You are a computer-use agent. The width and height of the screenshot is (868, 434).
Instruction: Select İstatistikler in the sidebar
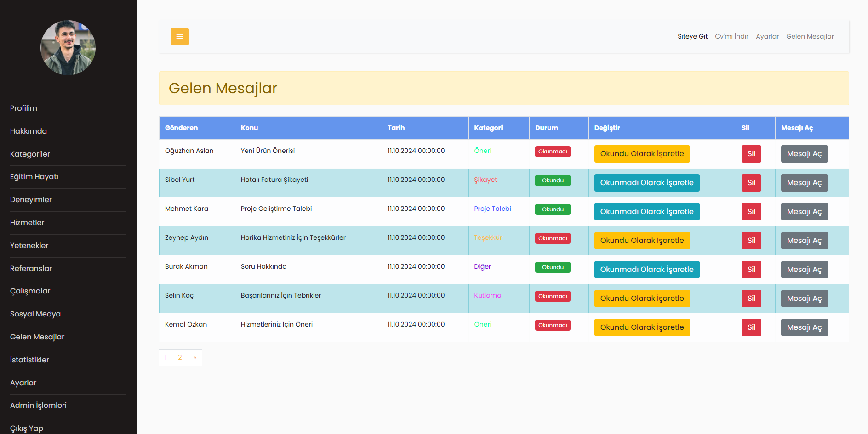[x=29, y=360]
